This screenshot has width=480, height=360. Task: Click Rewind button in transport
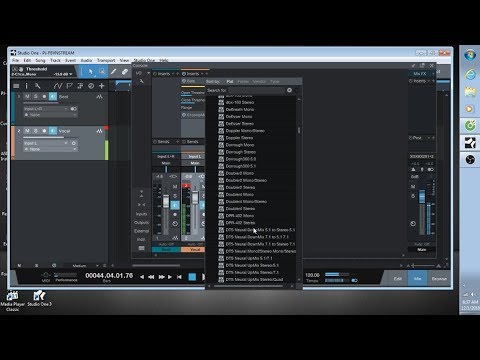click(151, 277)
